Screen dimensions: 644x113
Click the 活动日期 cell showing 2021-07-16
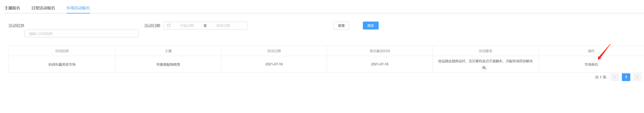[274, 64]
